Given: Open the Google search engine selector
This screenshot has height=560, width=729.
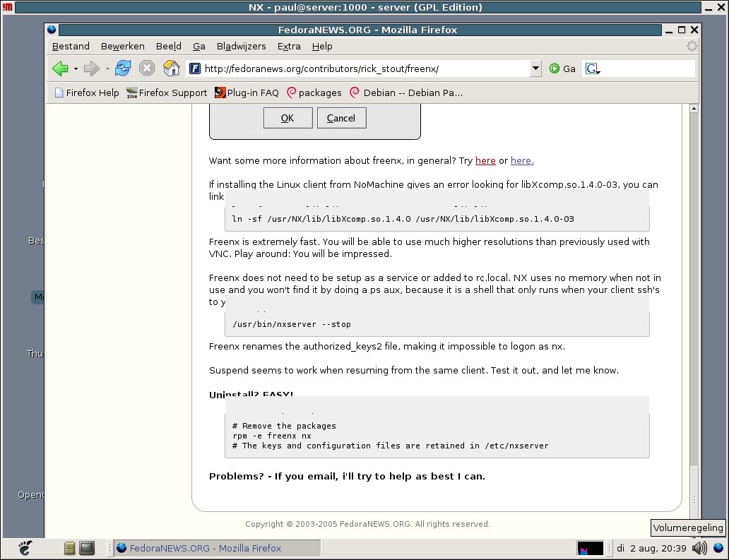Looking at the screenshot, I should click(592, 68).
